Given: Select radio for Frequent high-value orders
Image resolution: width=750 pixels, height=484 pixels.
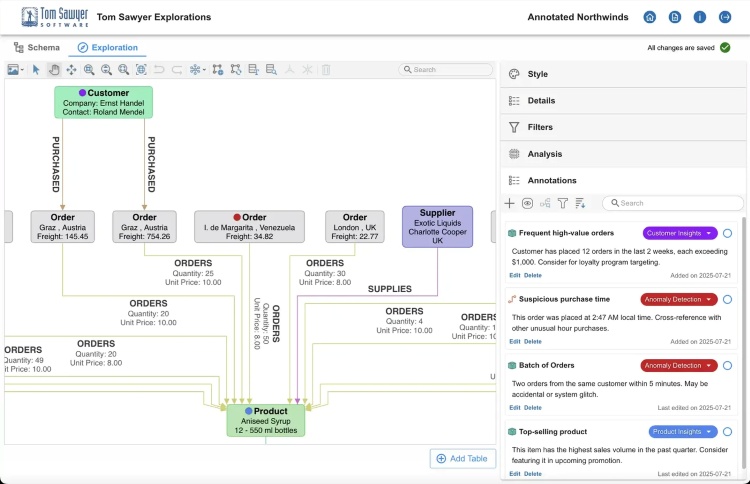Looking at the screenshot, I should pos(727,233).
